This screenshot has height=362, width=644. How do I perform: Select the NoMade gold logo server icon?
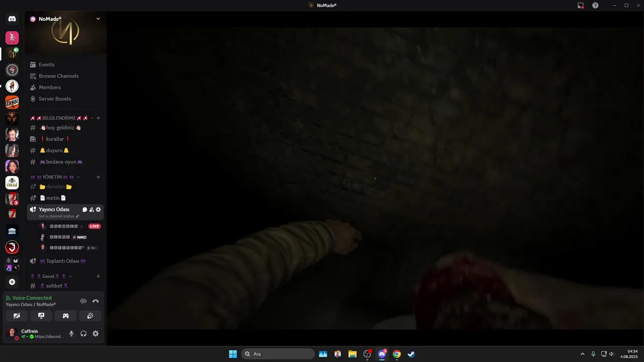12,54
